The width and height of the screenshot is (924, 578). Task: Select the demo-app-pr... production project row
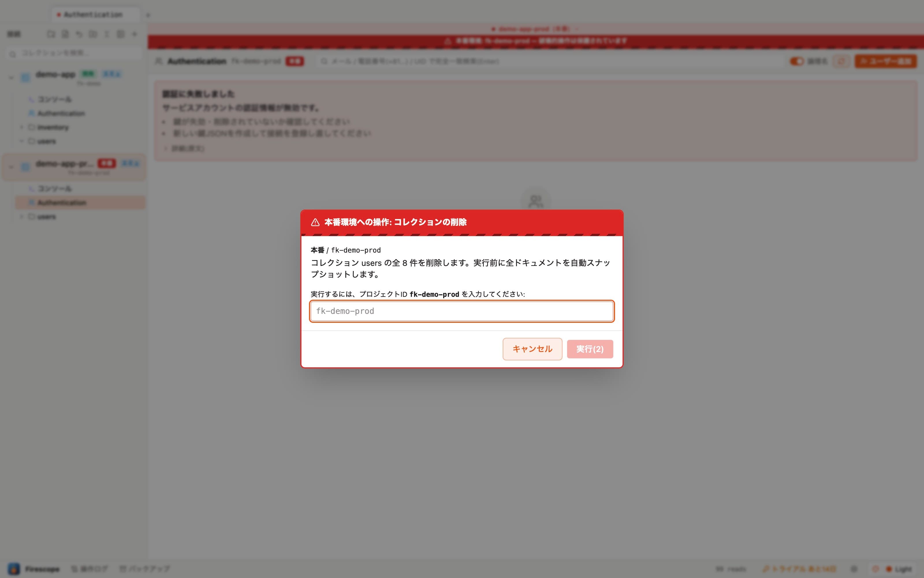74,167
